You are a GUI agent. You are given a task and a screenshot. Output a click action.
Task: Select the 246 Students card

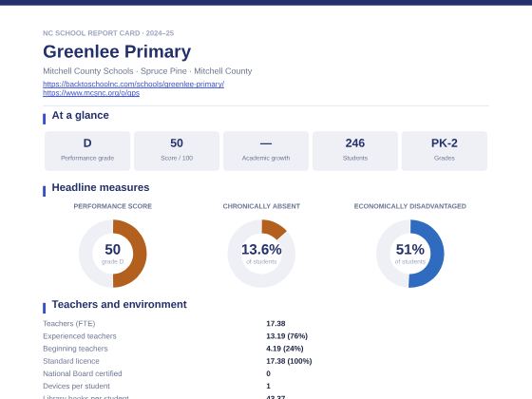(x=355, y=151)
